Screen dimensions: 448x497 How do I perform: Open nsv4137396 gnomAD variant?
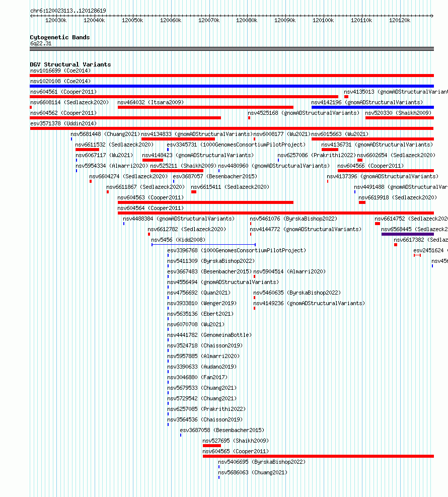tap(383, 176)
